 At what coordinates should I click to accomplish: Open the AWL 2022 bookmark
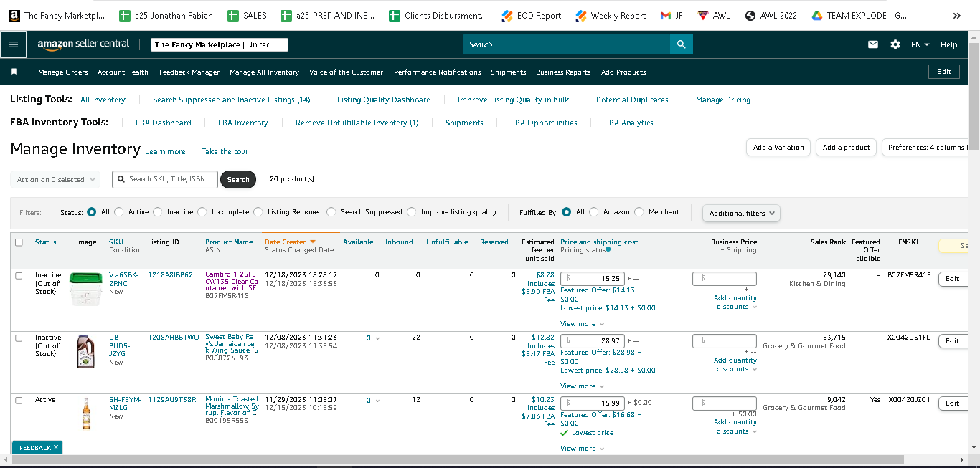coord(771,15)
